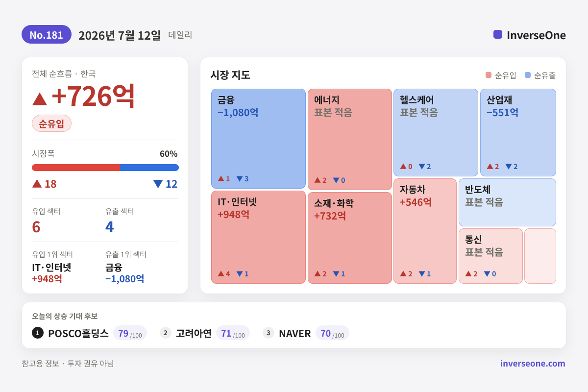Click the POSCO홀딩스 score 79 pill
Screen dimensions: 588x392
click(x=130, y=333)
